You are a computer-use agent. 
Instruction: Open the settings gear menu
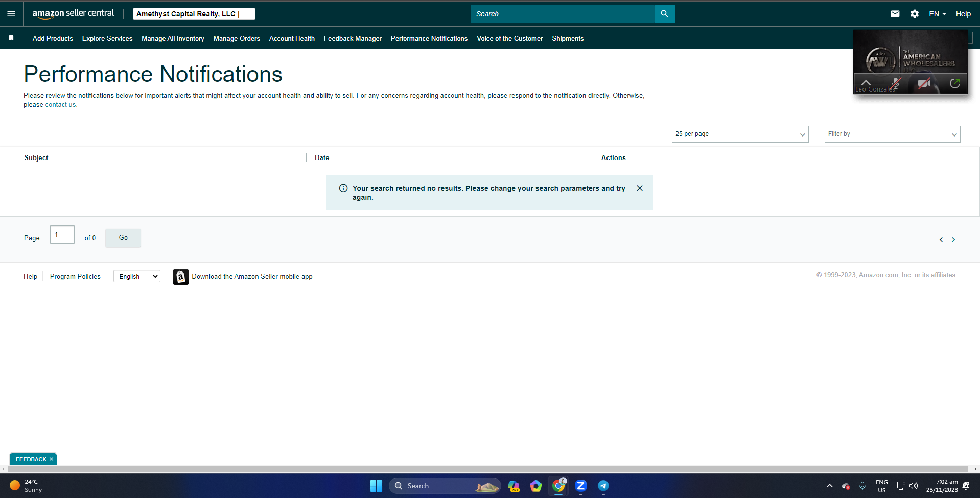(x=915, y=14)
